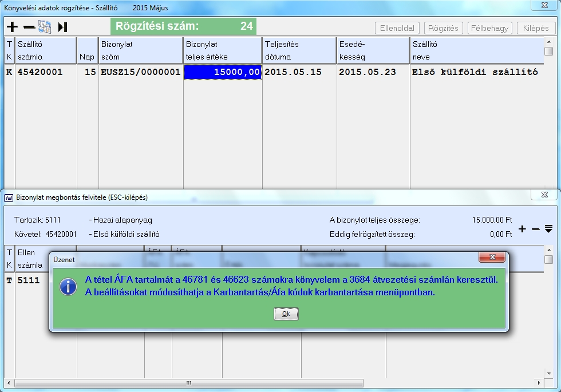
Task: Select the 15000,00 Bizonylat teljes értéke field
Action: 223,72
